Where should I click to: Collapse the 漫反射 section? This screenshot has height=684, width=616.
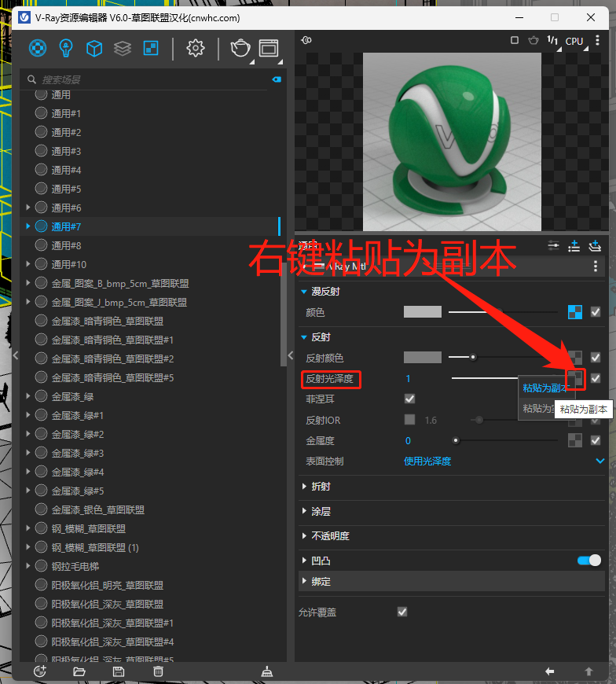coord(304,292)
